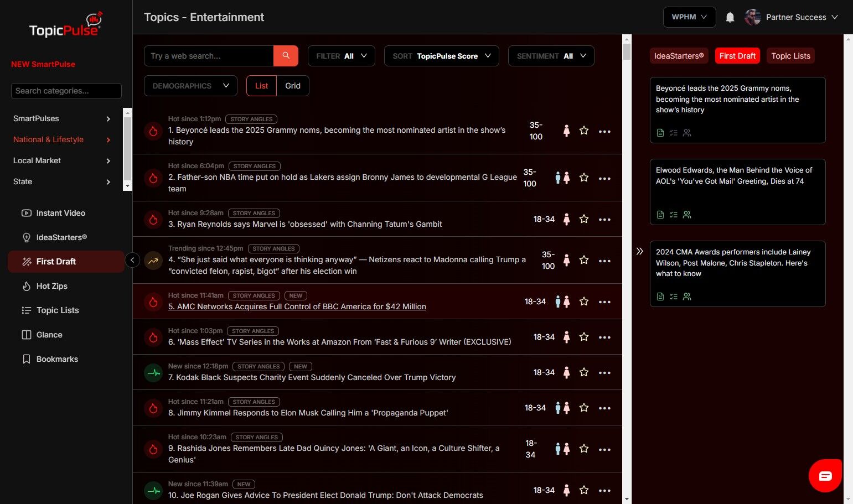
Task: Expand the SmartPulses category
Action: point(62,118)
